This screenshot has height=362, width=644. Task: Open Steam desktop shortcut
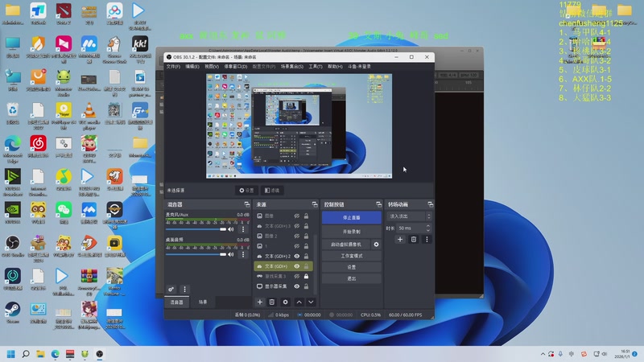coord(13,312)
